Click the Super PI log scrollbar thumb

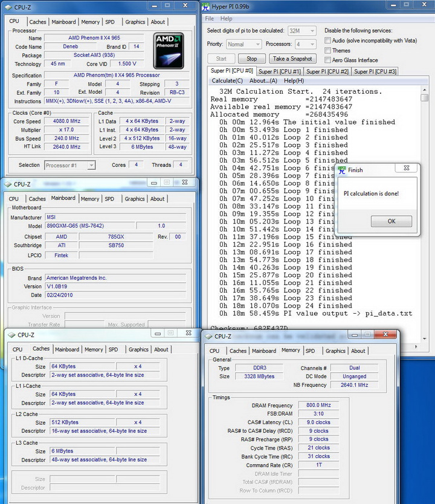[x=425, y=98]
